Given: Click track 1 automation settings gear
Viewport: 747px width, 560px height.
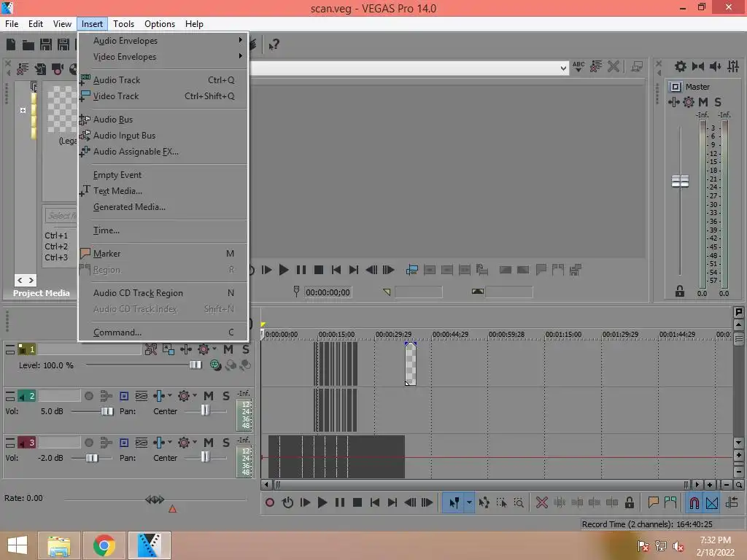Looking at the screenshot, I should click(x=204, y=349).
